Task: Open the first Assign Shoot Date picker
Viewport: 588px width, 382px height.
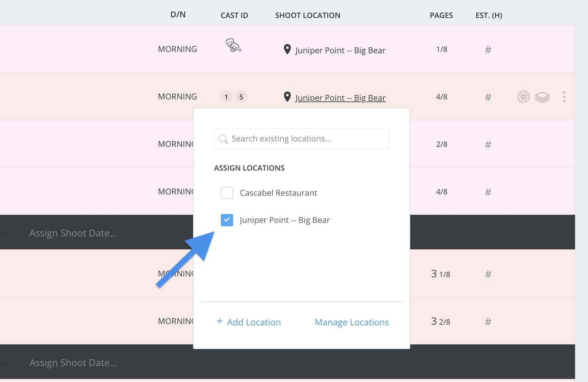Action: tap(73, 233)
